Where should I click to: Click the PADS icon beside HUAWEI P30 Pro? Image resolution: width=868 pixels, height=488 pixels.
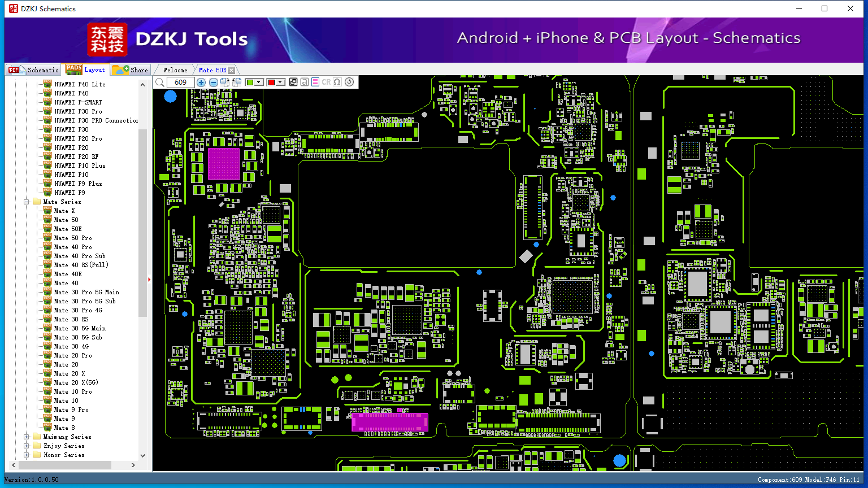[47, 111]
